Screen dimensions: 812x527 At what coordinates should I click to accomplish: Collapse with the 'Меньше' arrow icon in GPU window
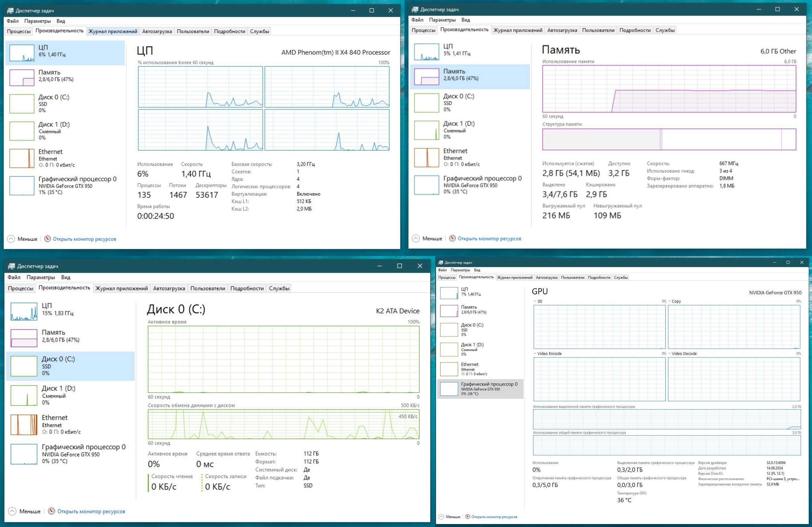tap(441, 517)
